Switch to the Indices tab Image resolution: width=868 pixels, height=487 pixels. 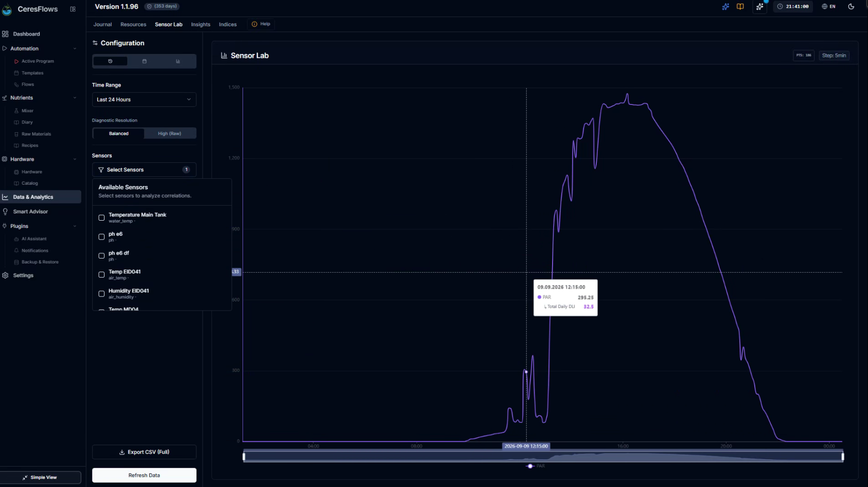click(x=227, y=24)
